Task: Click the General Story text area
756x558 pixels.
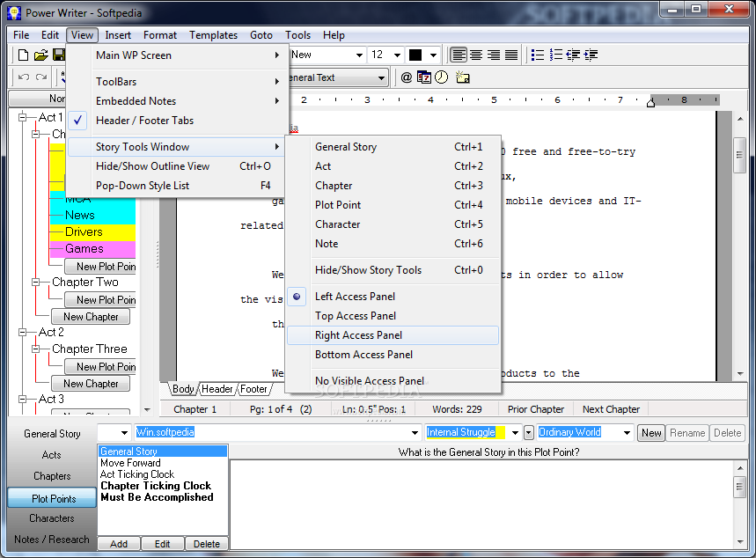Action: (481, 504)
